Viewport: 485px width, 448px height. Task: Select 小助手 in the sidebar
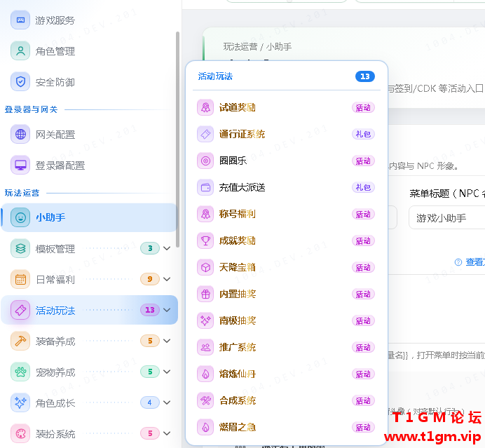click(x=90, y=217)
